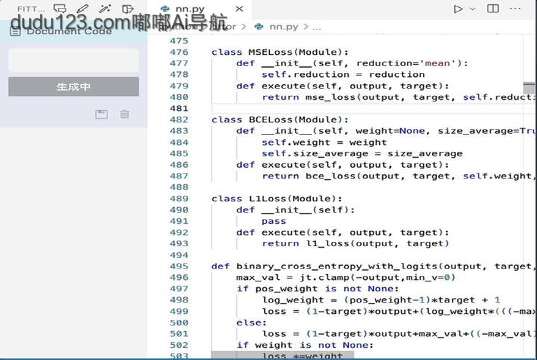Screen dimensions: 537x360
Task: Click the FITT... panel title
Action: pos(30,9)
